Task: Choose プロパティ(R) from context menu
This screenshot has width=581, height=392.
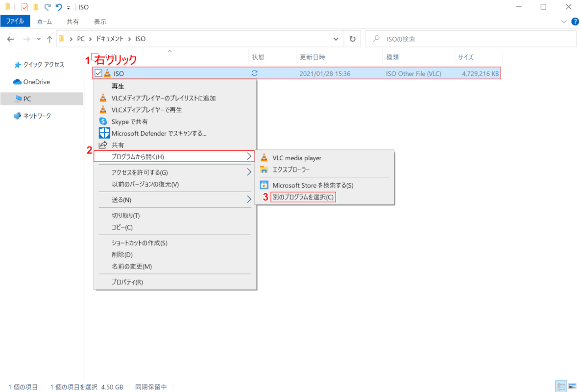Action: click(127, 282)
